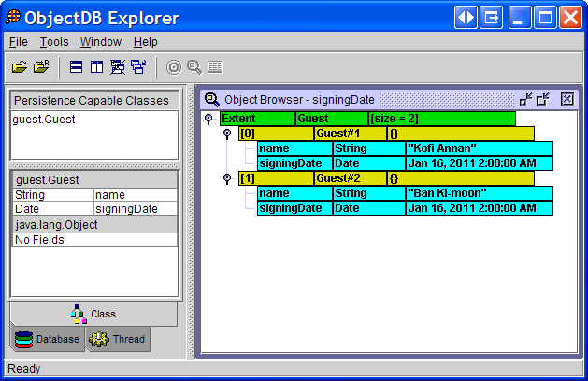
Task: Click the small iconify icon in Object Browser header
Action: pos(526,100)
